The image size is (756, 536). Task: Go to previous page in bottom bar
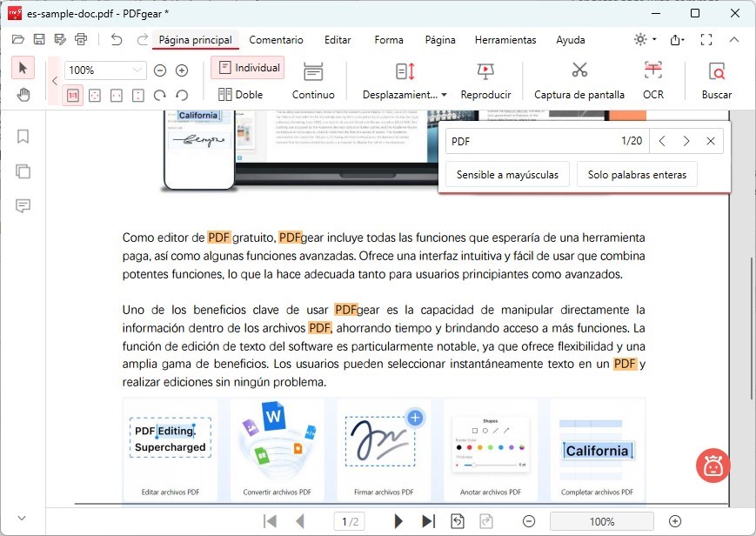point(300,521)
